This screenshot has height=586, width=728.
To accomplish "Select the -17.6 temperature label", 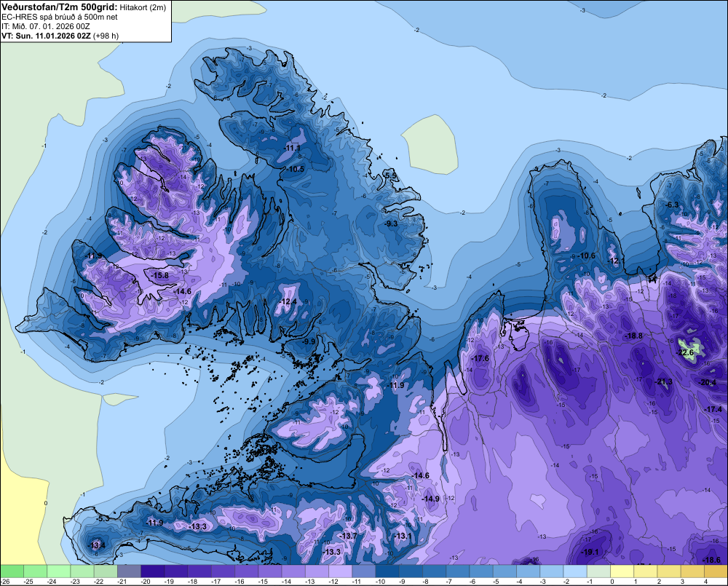I will point(480,358).
